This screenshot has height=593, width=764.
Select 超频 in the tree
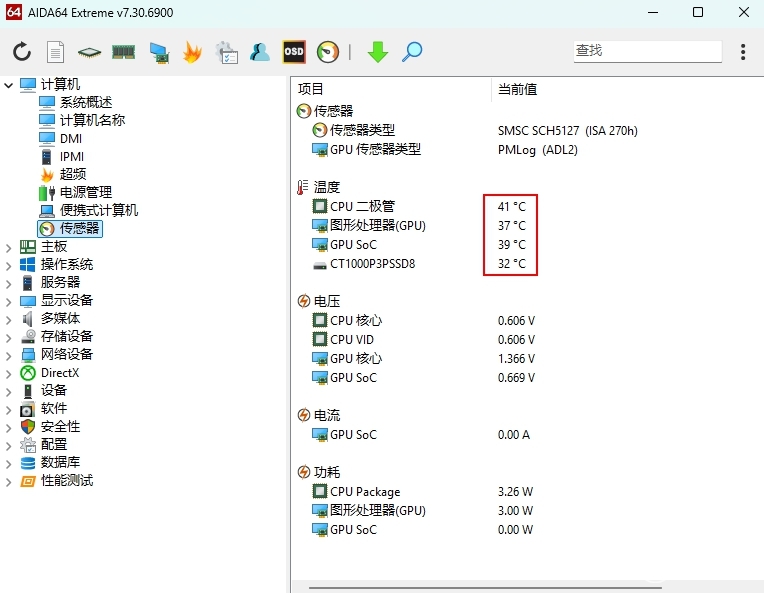[73, 174]
